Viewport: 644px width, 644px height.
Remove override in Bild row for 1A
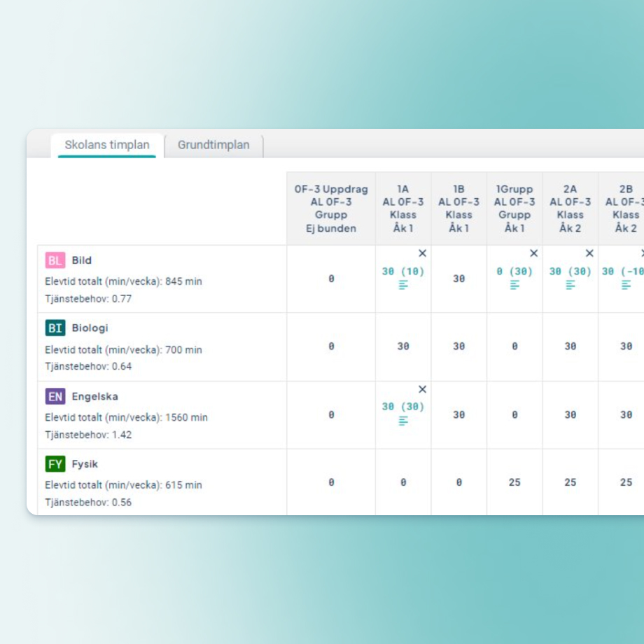[422, 253]
